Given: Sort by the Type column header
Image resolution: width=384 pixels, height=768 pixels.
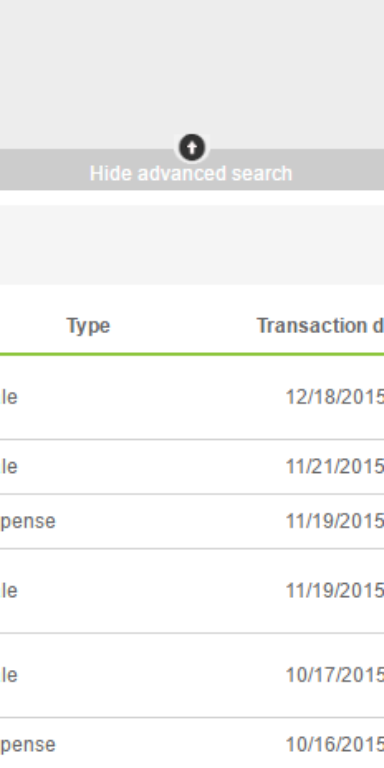Looking at the screenshot, I should pyautogui.click(x=89, y=326).
